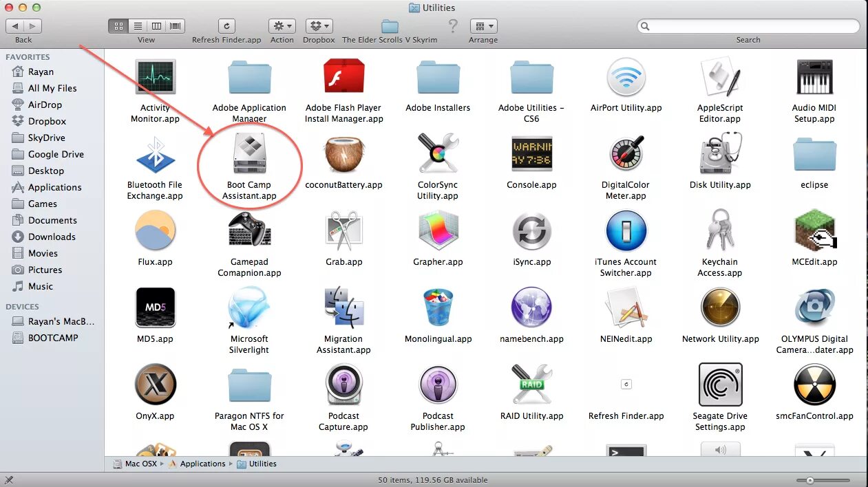Select Console.app icon
Viewport: 868px width, 487px height.
click(531, 154)
